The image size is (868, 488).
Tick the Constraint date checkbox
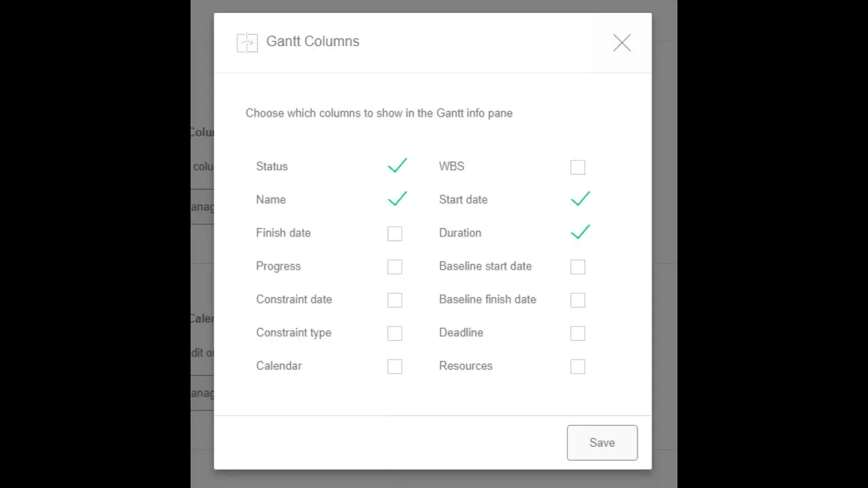point(395,300)
